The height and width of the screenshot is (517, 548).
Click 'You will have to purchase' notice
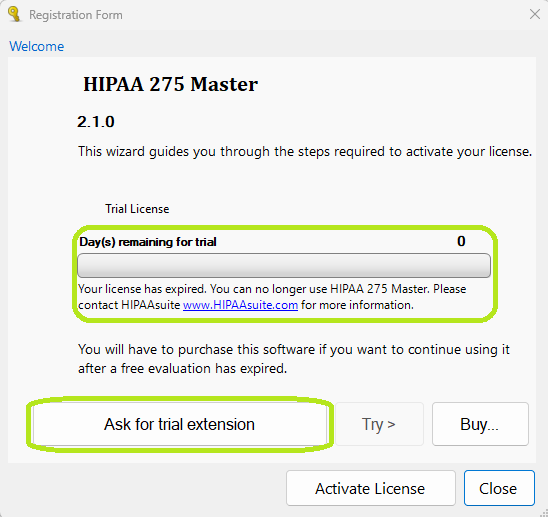(294, 359)
